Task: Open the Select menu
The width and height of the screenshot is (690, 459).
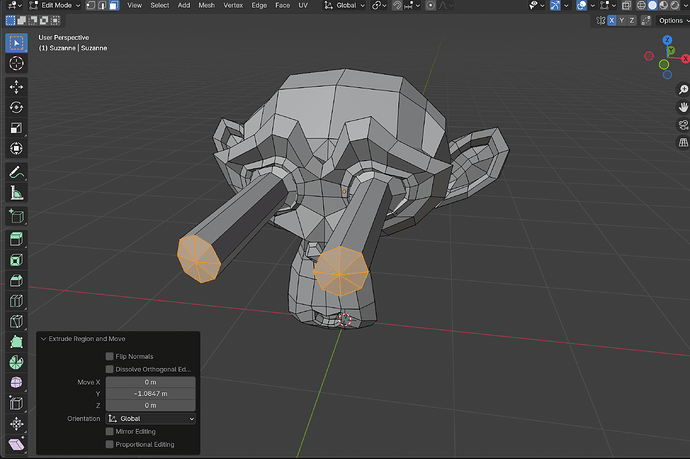Action: click(160, 5)
